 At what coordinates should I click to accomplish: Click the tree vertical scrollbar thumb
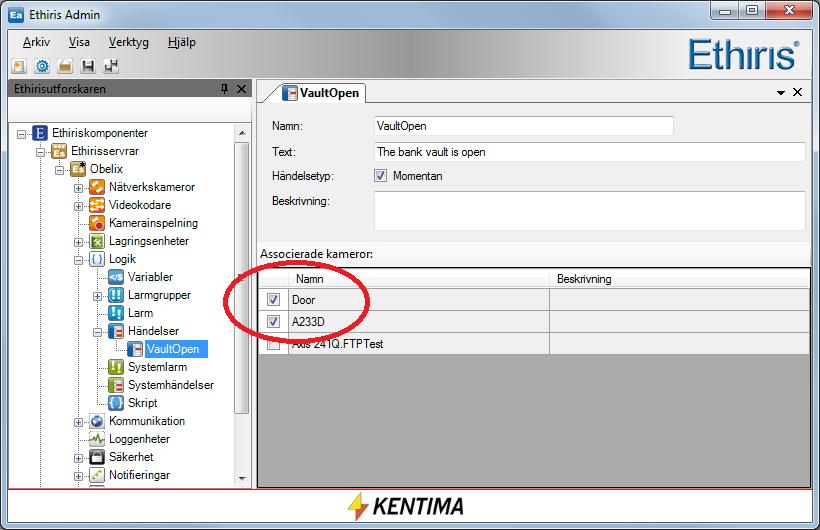coord(242,277)
